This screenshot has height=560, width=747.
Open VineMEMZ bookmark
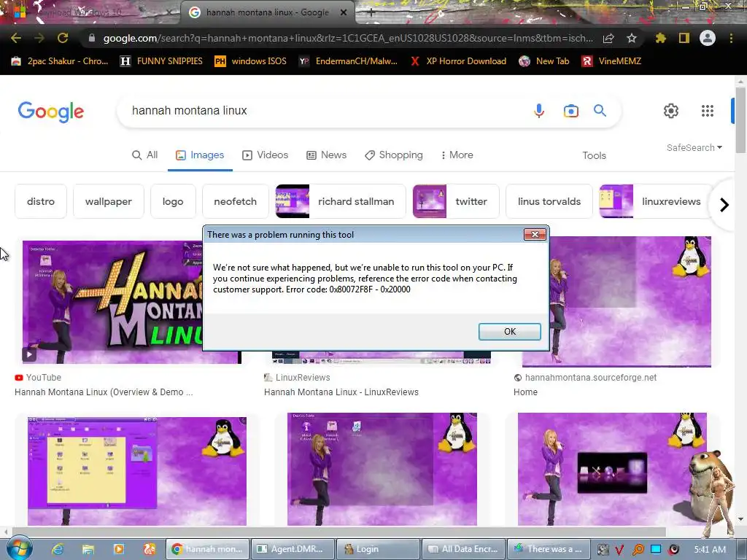click(x=612, y=61)
